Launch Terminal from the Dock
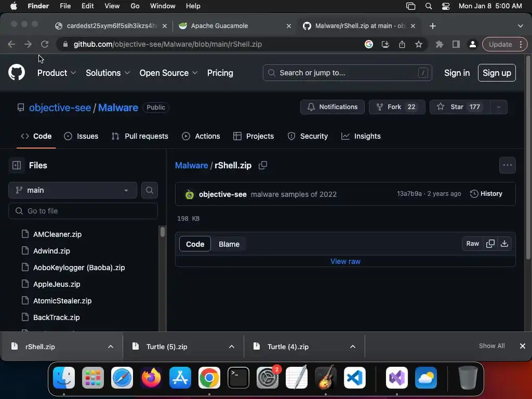 tap(238, 378)
